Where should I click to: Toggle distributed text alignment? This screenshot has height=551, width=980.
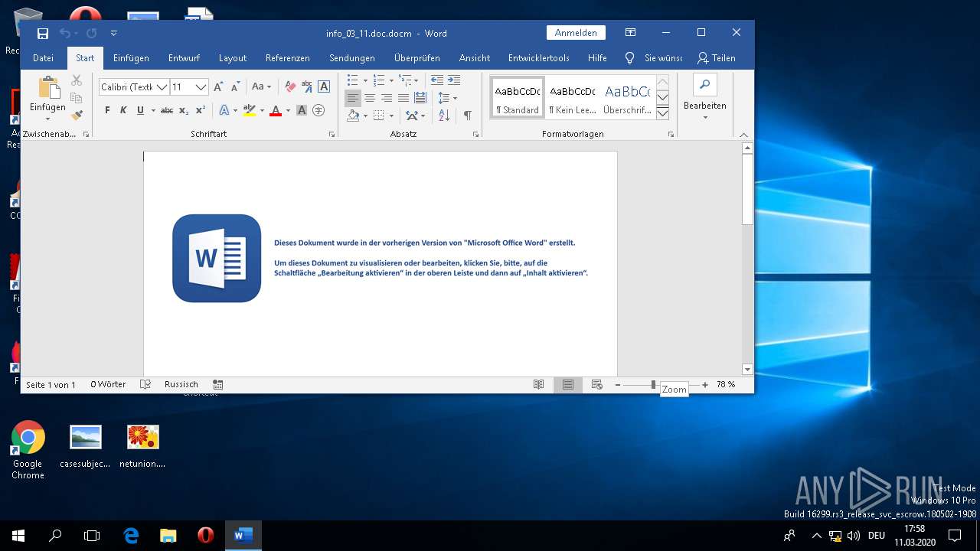click(x=420, y=98)
